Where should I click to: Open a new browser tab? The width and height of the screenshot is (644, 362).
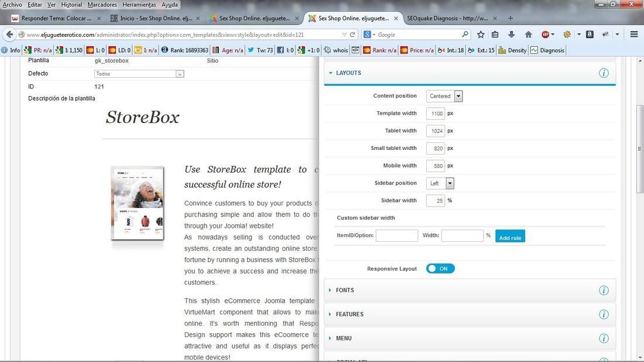510,18
